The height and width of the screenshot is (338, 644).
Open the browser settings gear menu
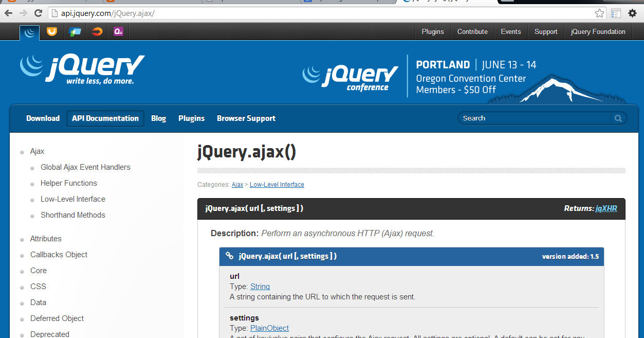(633, 13)
